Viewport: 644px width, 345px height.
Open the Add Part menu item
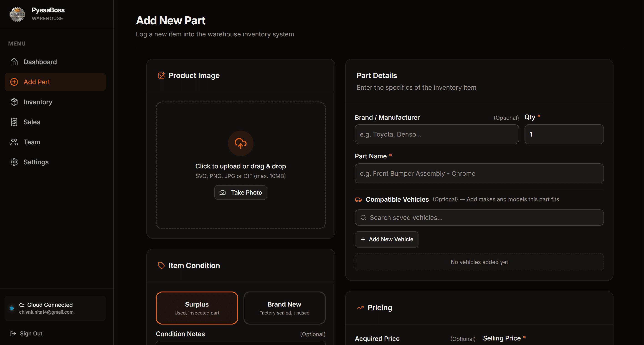pos(55,82)
